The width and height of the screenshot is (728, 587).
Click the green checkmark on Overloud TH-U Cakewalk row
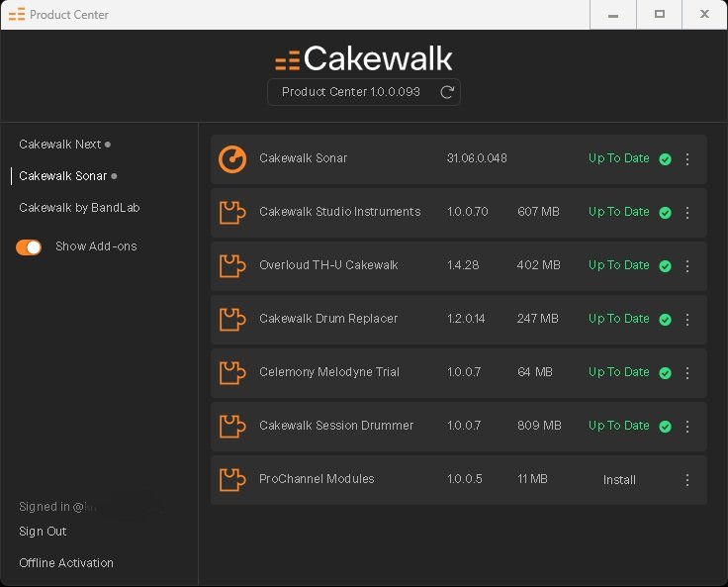tap(666, 266)
